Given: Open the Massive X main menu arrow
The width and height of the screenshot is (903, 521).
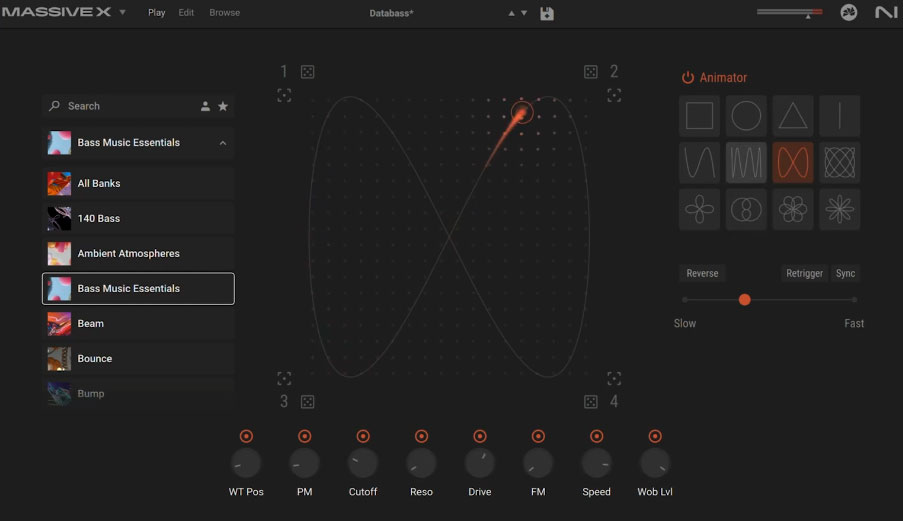Looking at the screenshot, I should point(122,12).
